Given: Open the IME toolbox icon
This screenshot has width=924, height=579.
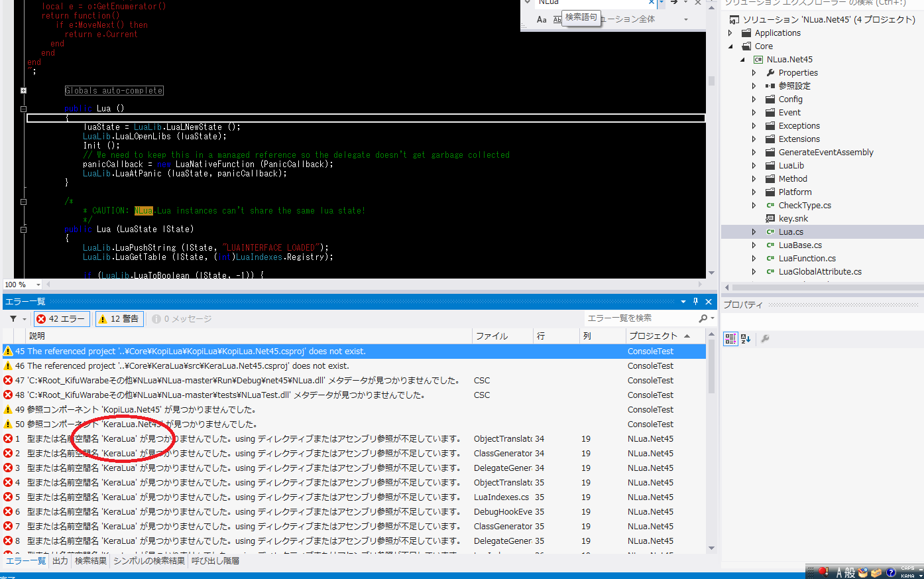Looking at the screenshot, I should point(876,572).
